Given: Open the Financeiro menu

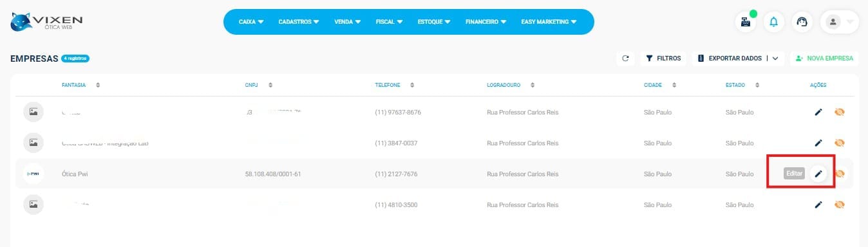Looking at the screenshot, I should coord(486,22).
